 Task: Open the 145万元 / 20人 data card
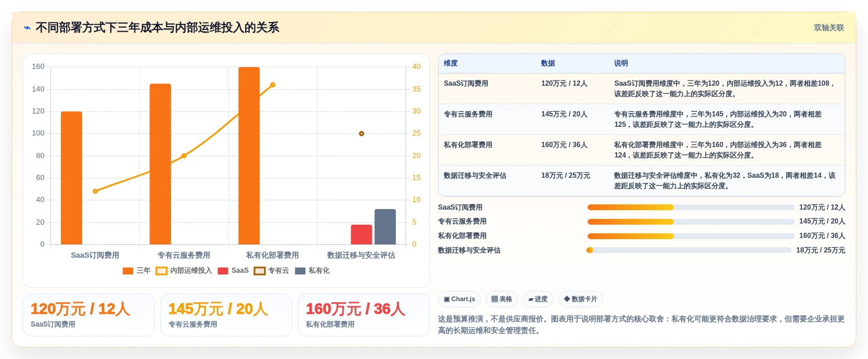pos(226,315)
